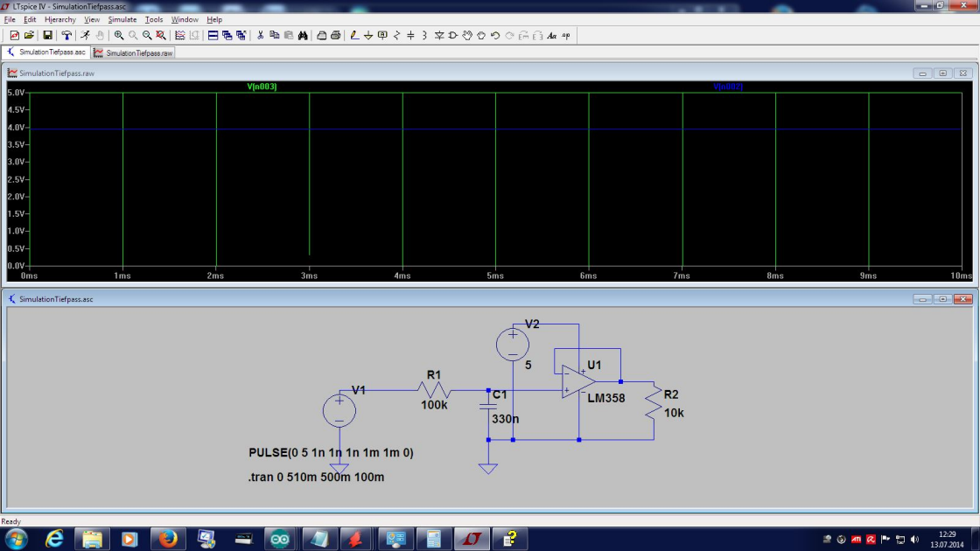The height and width of the screenshot is (551, 980).
Task: Select the Place Diode tool
Action: (x=439, y=36)
